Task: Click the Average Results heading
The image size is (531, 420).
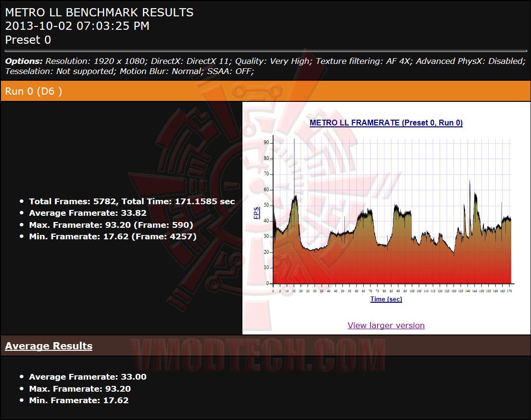Action: point(49,346)
